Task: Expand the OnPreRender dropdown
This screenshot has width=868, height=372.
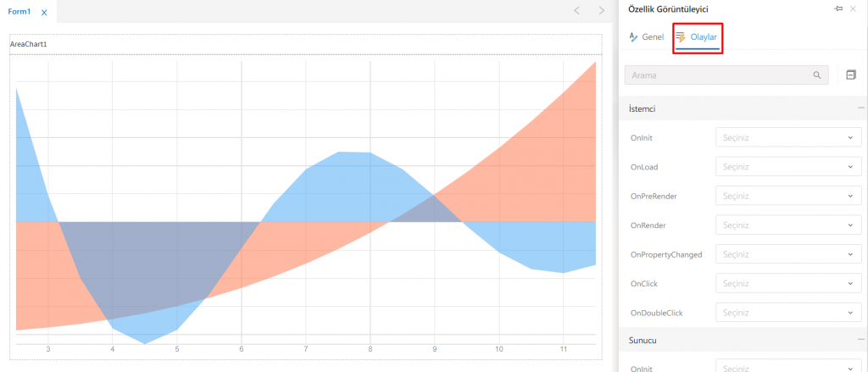Action: click(788, 196)
